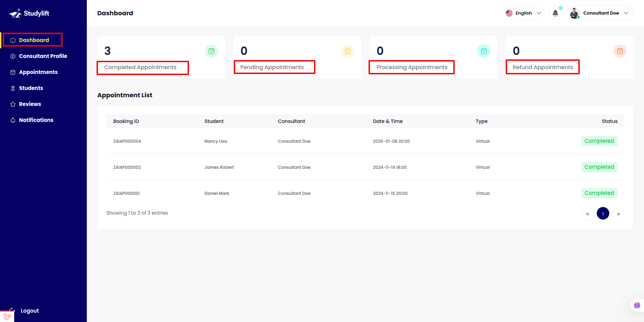The image size is (644, 322).
Task: Click the Booking ID column header
Action: [126, 121]
